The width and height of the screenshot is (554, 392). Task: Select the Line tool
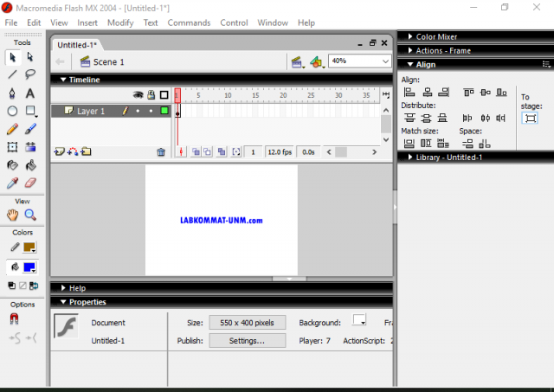[x=13, y=74]
